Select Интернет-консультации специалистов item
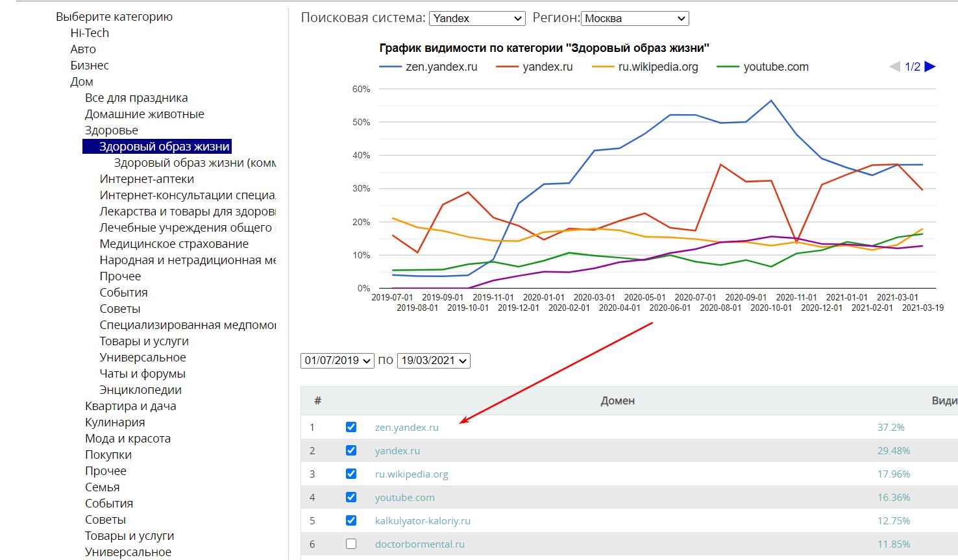 tap(188, 195)
